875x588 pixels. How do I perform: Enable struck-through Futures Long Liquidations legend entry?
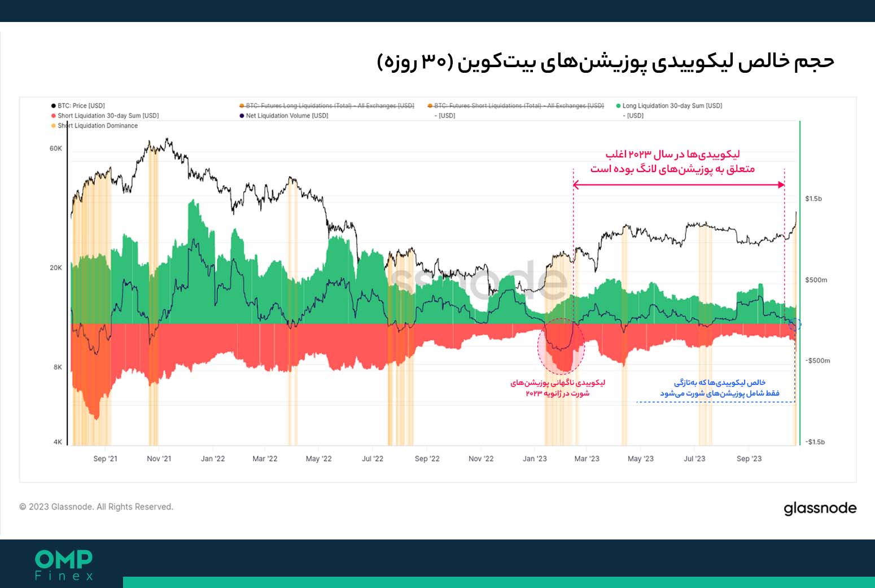(x=327, y=106)
